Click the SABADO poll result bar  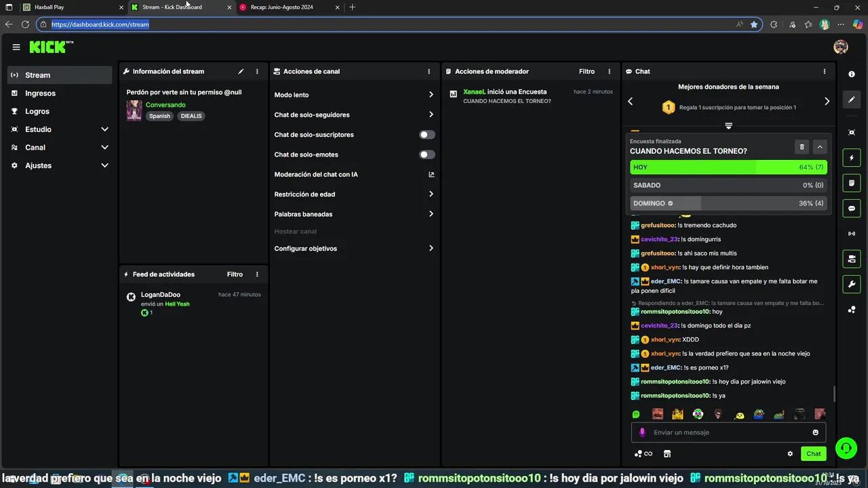point(728,185)
